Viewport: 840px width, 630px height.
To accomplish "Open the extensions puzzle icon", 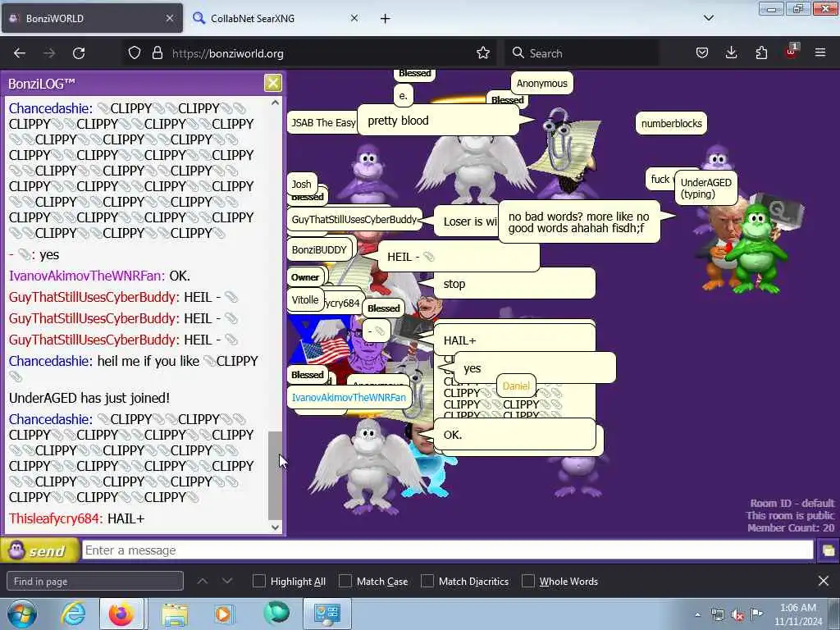I will pos(761,53).
